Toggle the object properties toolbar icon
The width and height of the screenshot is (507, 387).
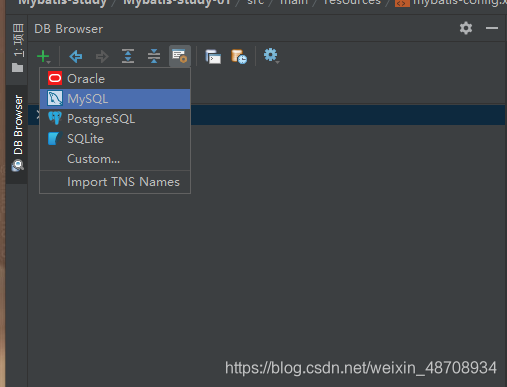coord(180,56)
